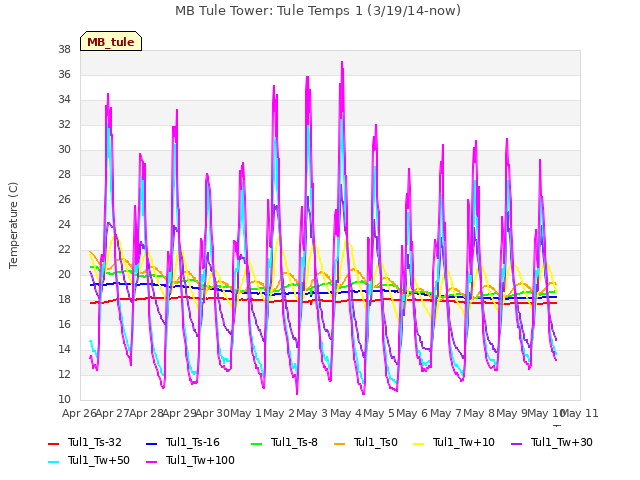Image resolution: width=640 pixels, height=480 pixels.
Task: Click the May 5 x-axis date label
Action: click(379, 413)
